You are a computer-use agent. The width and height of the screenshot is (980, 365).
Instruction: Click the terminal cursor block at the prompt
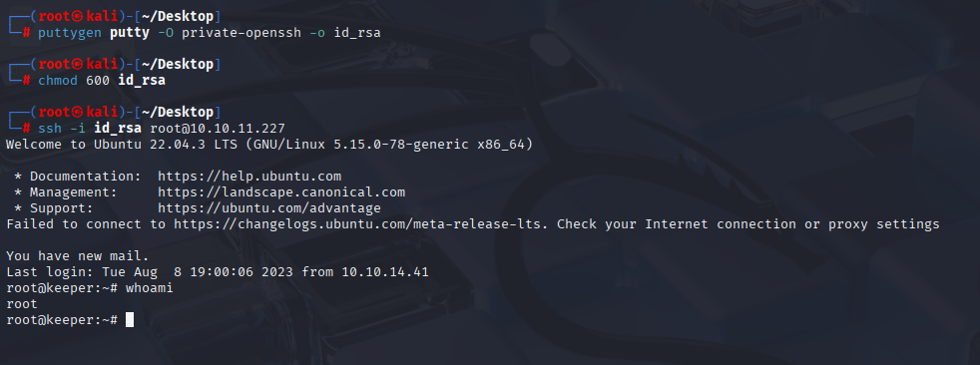130,320
